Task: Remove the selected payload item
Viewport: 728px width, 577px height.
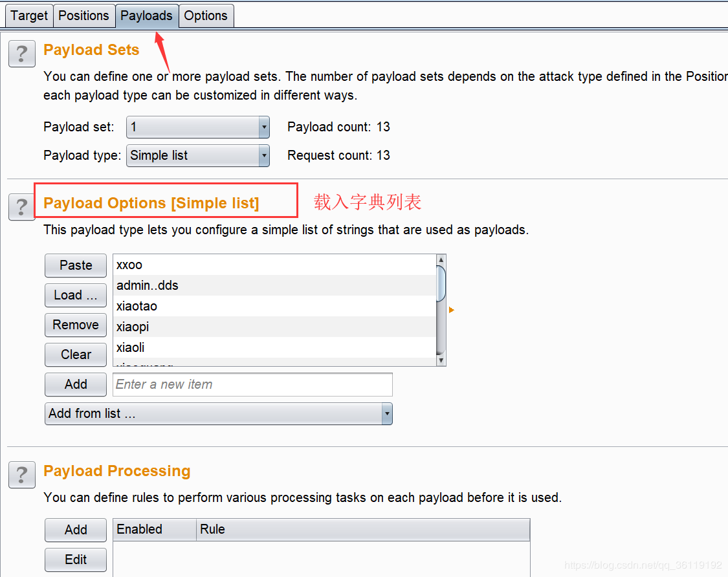Action: pos(76,325)
